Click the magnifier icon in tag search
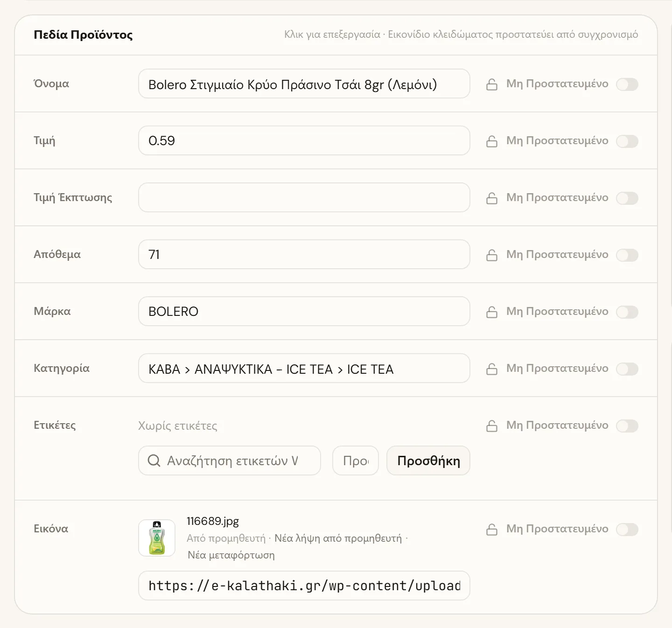This screenshot has width=672, height=628. (x=154, y=461)
